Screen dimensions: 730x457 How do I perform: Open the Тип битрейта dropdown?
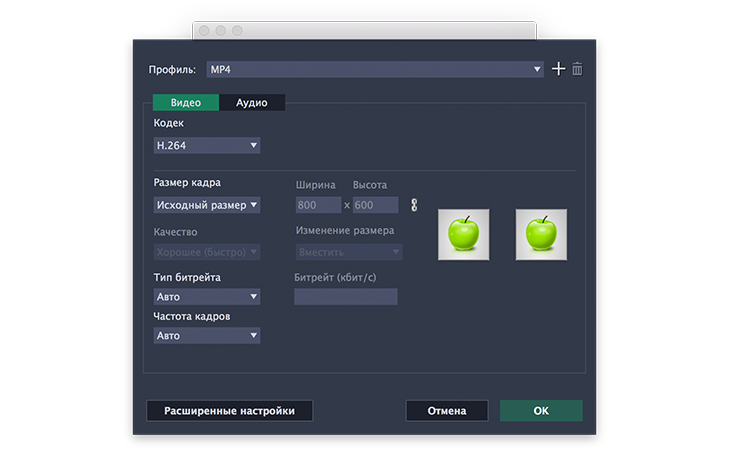pos(207,297)
